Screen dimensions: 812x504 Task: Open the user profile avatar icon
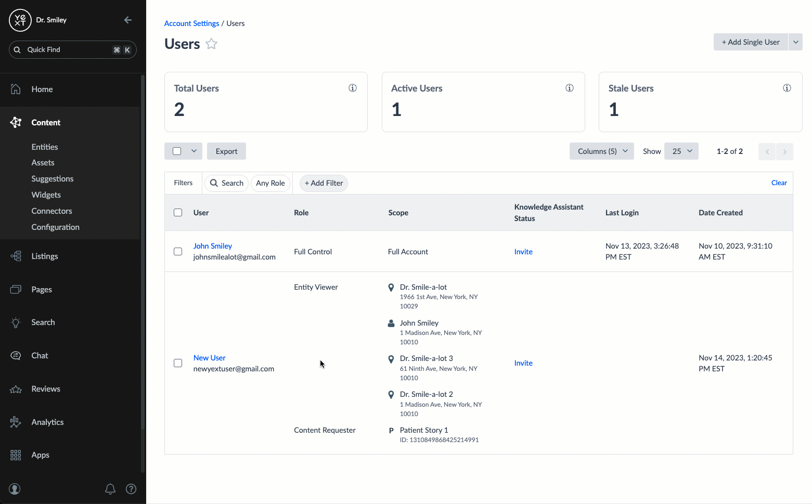(x=15, y=489)
